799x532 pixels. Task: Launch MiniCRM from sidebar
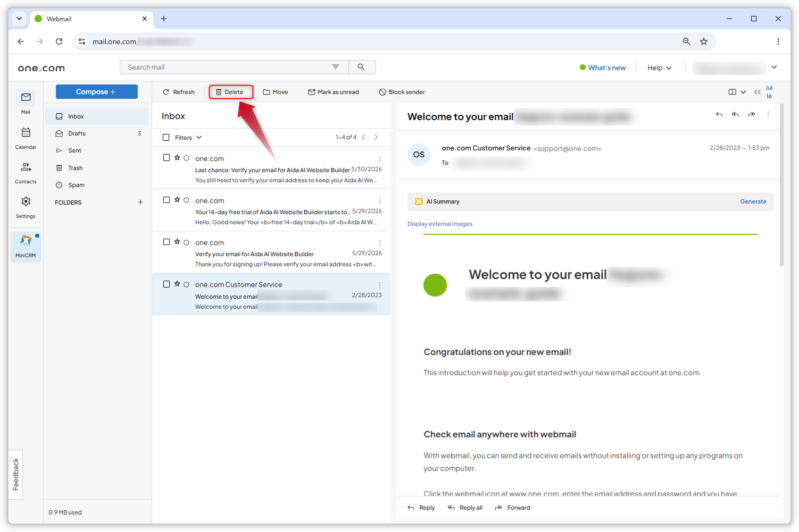coord(26,246)
